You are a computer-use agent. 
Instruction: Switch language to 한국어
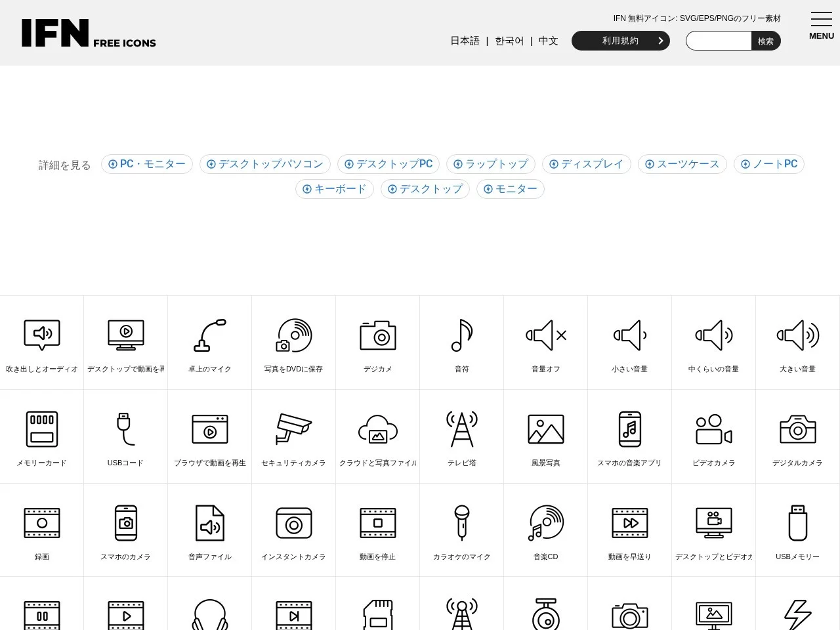point(509,41)
